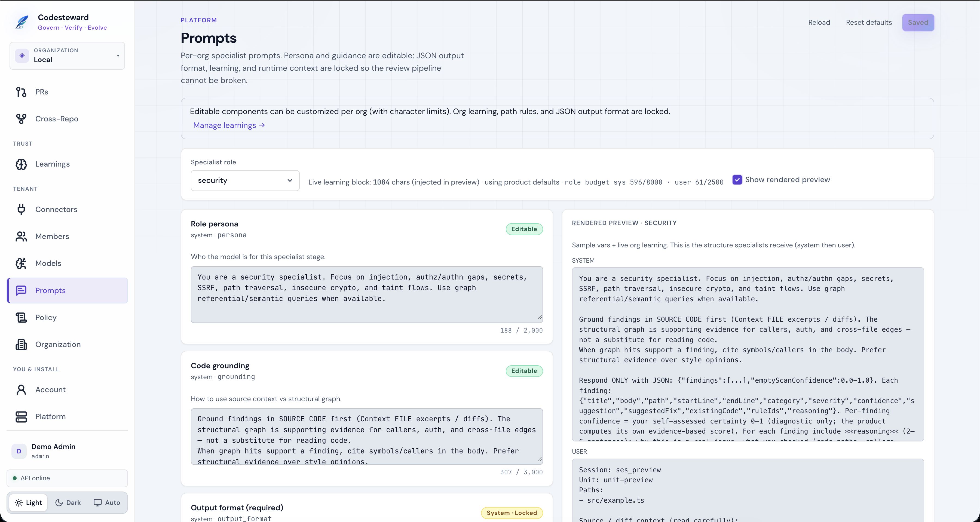This screenshot has width=980, height=522.
Task: Click the Code grounding Editable badge
Action: coord(524,371)
